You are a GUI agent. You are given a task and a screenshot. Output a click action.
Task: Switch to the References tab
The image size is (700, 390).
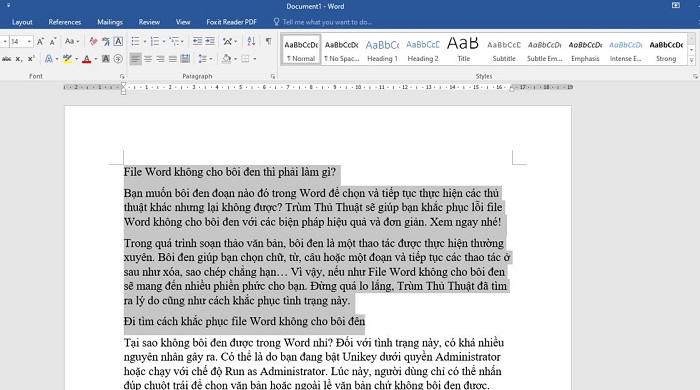click(65, 22)
